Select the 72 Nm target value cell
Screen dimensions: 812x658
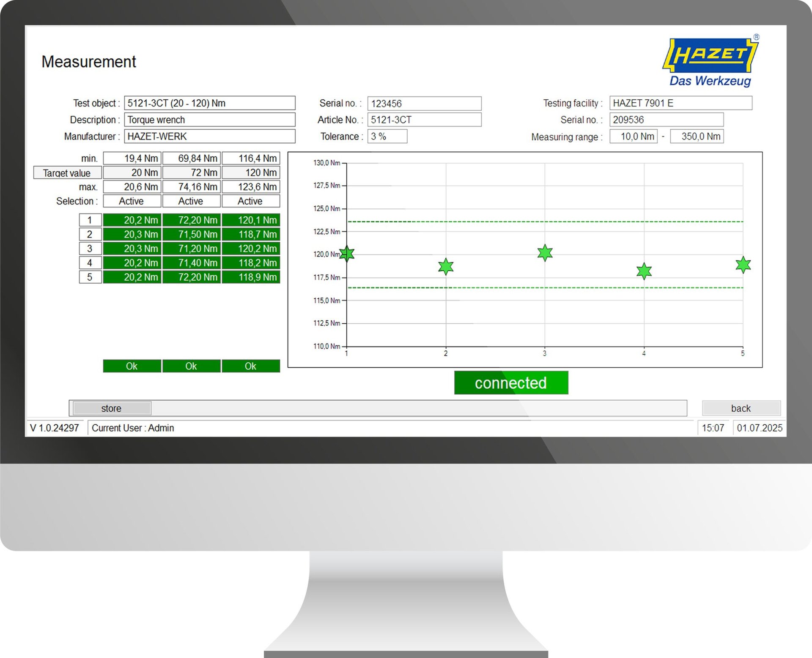pyautogui.click(x=192, y=172)
